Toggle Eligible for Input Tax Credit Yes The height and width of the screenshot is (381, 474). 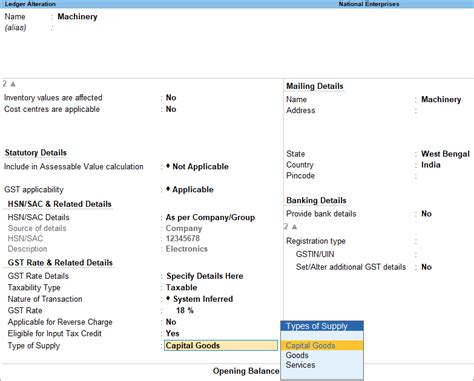pos(172,334)
